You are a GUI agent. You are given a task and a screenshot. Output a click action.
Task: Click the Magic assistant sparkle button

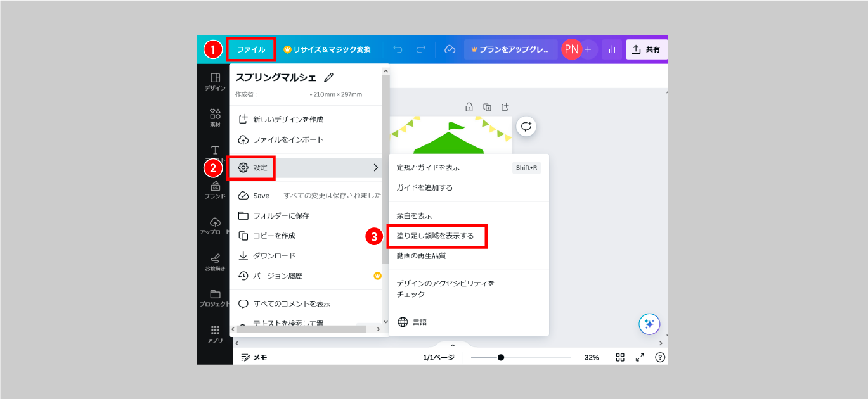[649, 324]
